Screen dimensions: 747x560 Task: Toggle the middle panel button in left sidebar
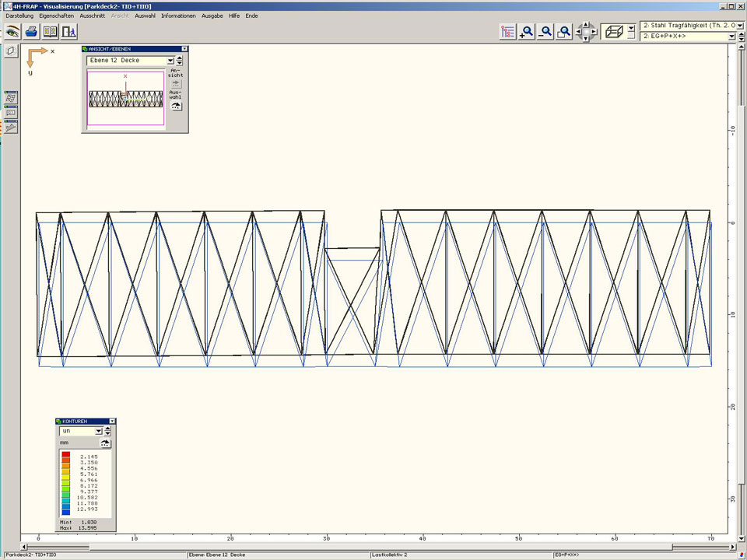click(11, 113)
